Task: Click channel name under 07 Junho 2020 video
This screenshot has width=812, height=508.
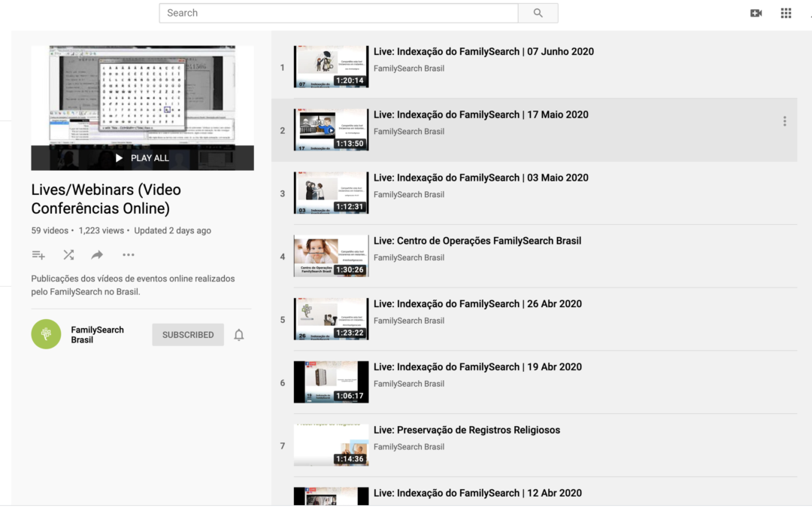Action: (408, 68)
